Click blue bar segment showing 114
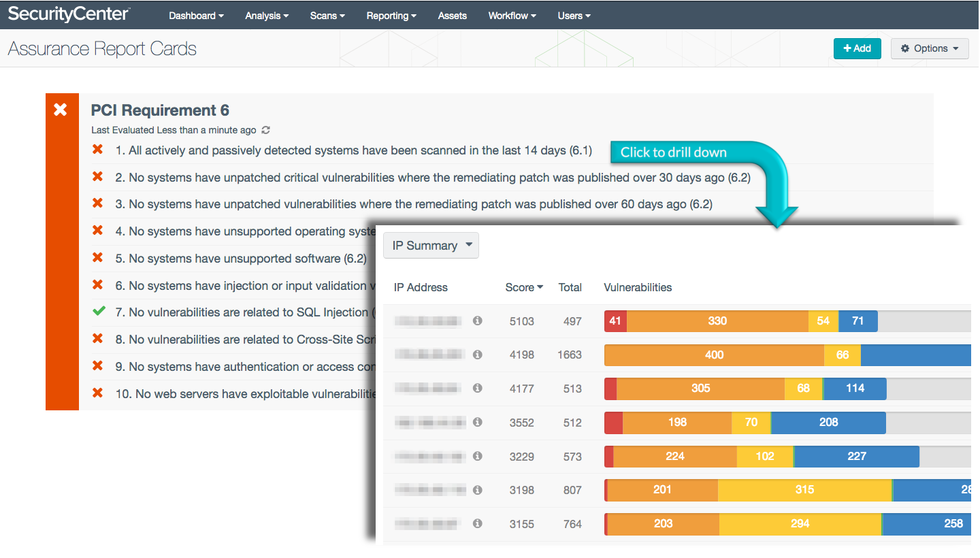 (x=855, y=388)
